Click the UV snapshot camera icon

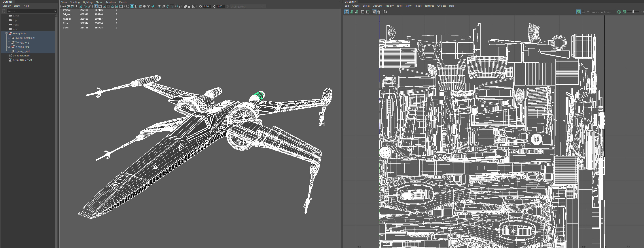(386, 12)
